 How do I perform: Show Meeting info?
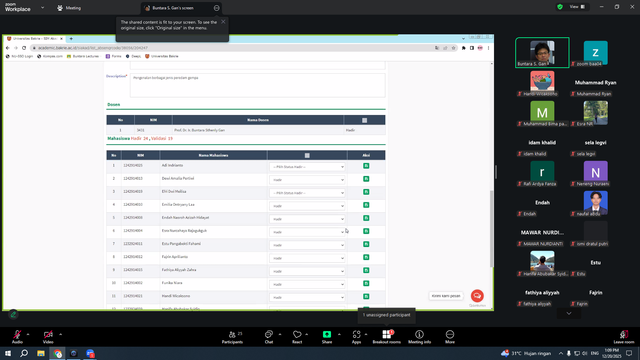[419, 337]
